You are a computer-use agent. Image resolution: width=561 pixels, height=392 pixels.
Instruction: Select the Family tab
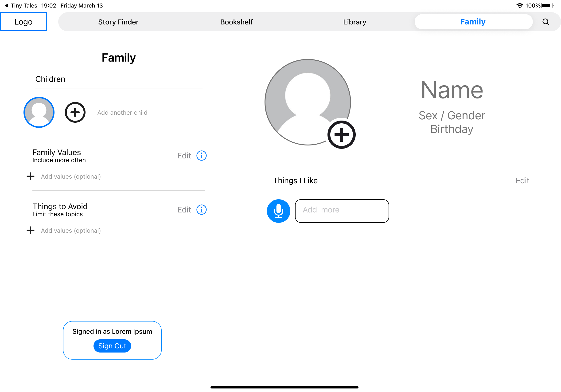coord(472,22)
